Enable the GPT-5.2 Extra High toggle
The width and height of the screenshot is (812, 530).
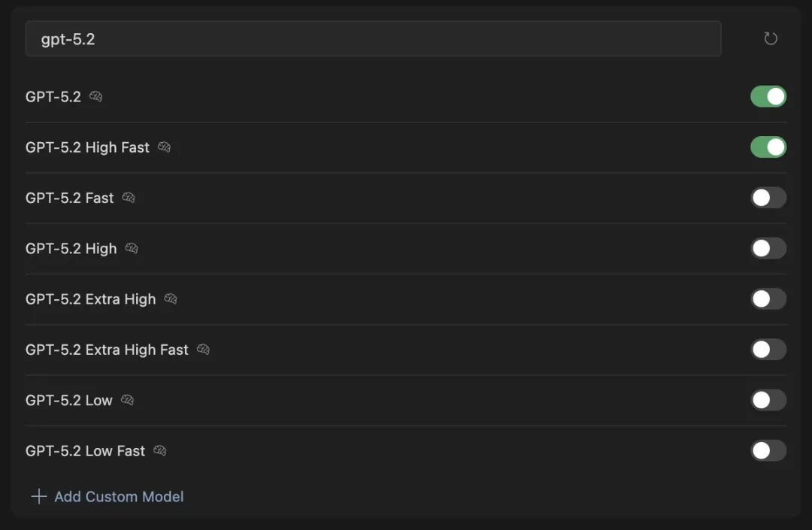(x=768, y=299)
